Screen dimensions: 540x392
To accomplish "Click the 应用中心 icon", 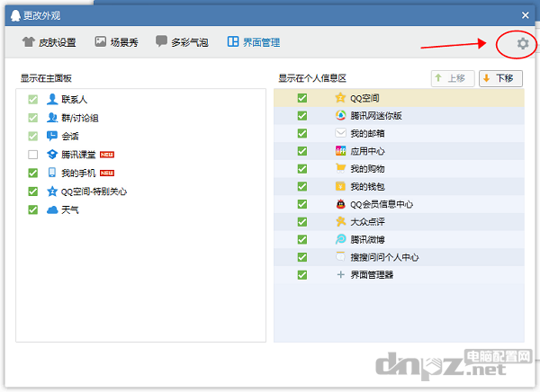I will click(340, 151).
